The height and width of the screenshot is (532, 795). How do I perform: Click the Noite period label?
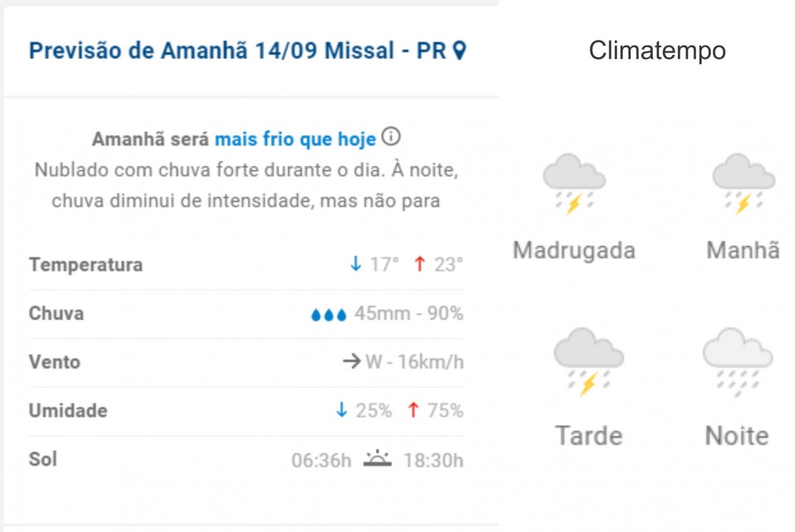[x=737, y=435]
